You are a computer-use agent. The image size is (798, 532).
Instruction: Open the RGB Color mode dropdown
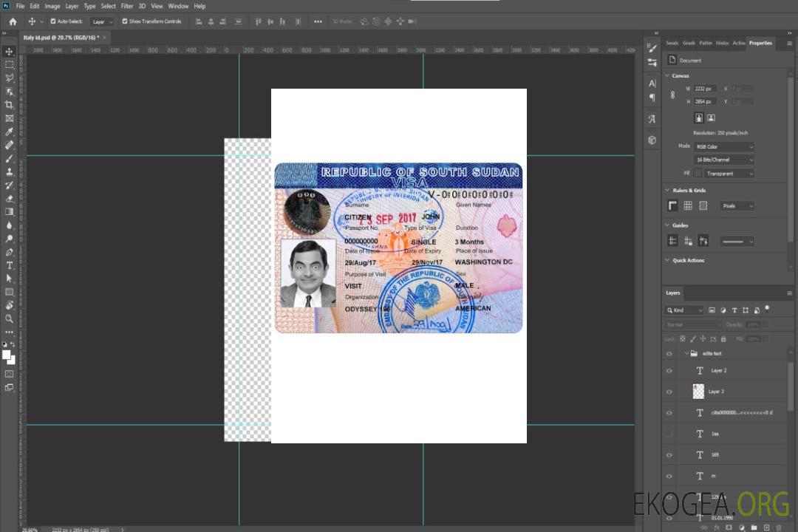pos(723,146)
